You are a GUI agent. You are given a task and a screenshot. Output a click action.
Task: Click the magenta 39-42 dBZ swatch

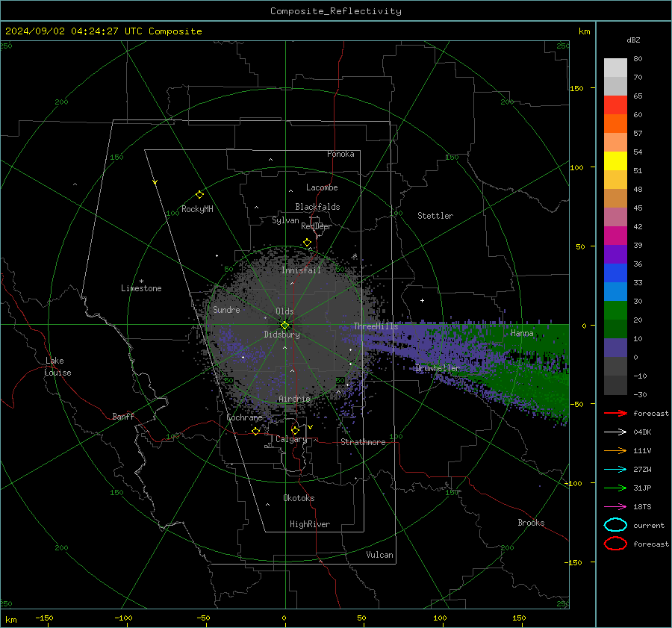615,236
